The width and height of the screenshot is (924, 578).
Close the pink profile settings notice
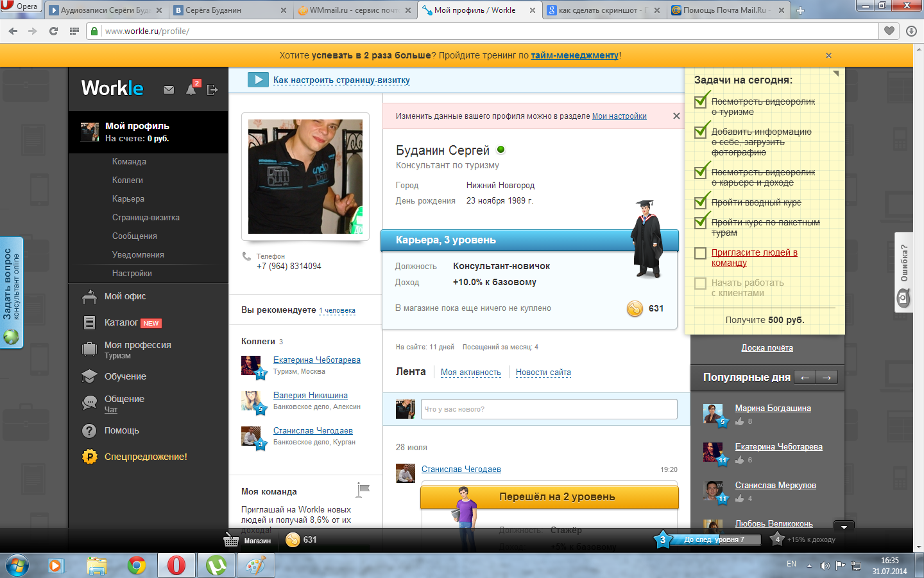click(676, 116)
